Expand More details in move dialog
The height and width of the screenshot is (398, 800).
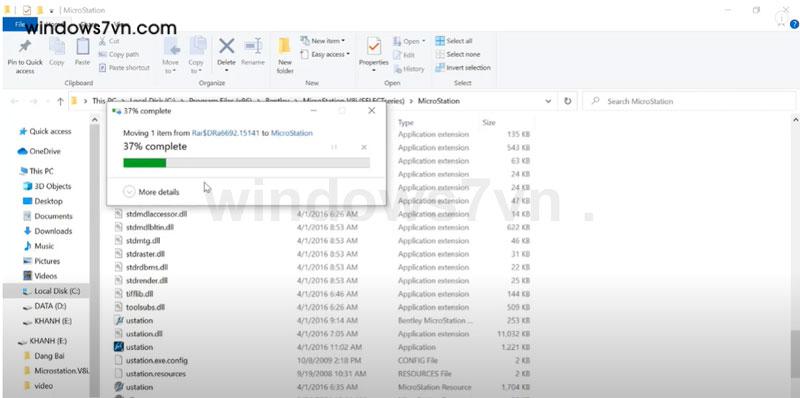[x=152, y=192]
